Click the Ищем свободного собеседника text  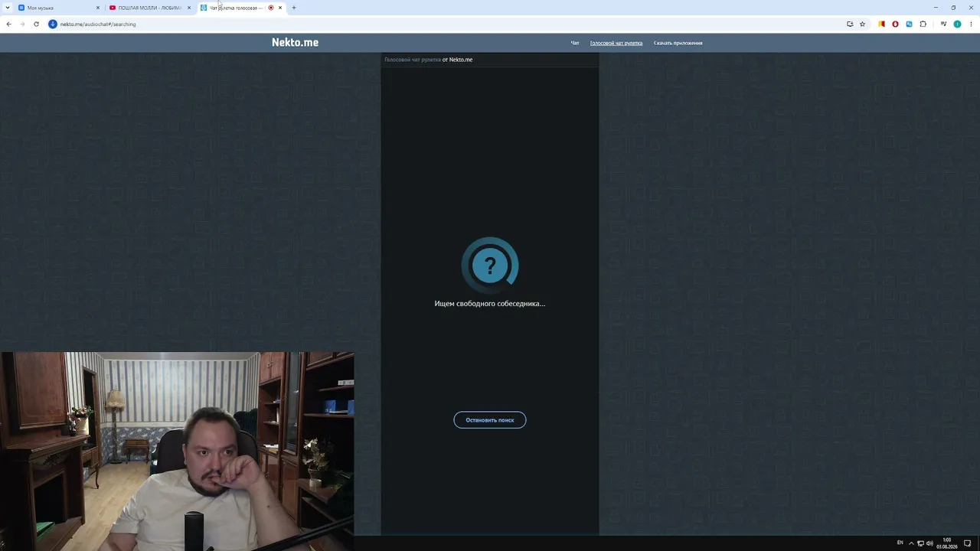coord(490,304)
